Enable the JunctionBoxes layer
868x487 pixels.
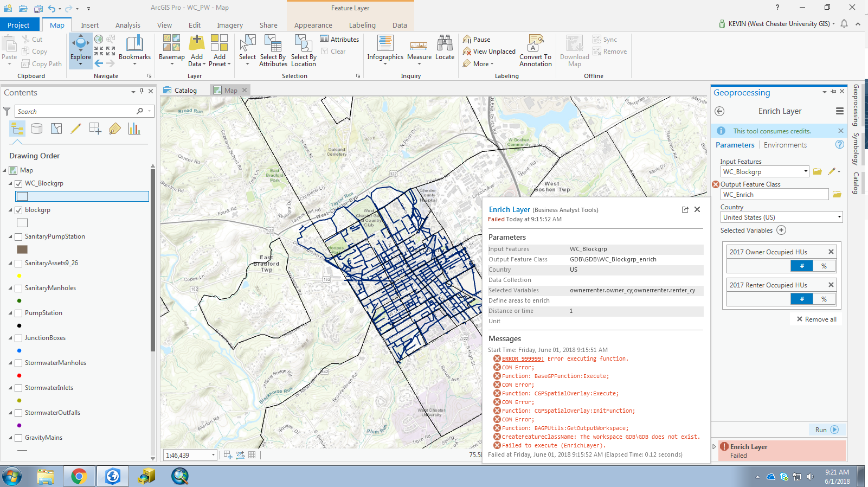pos(19,338)
